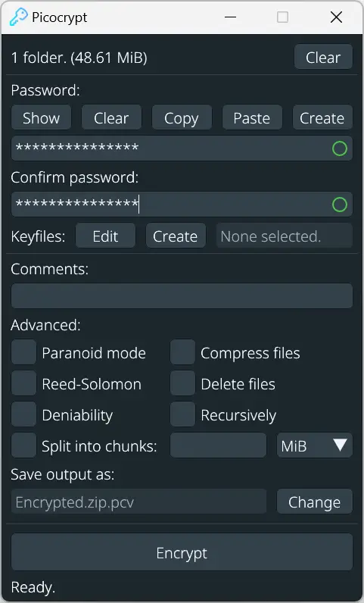The width and height of the screenshot is (364, 603).
Task: Clear the selected folder at top
Action: coord(323,57)
